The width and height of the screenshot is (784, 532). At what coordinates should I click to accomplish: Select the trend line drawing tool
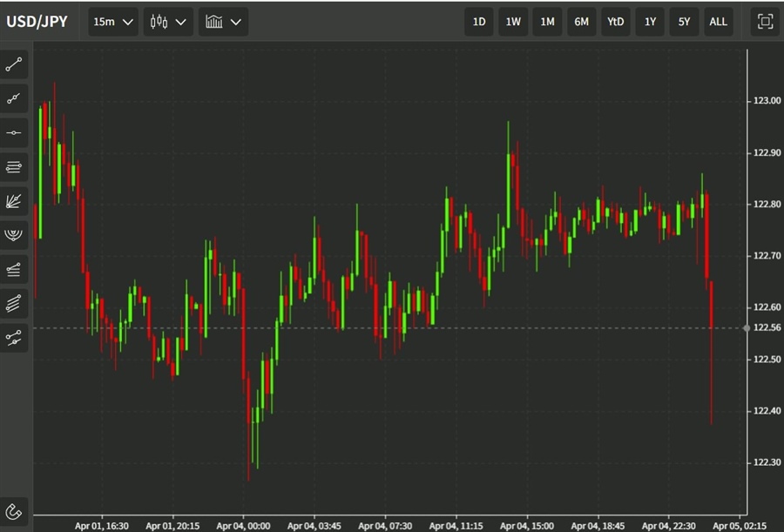pos(15,64)
